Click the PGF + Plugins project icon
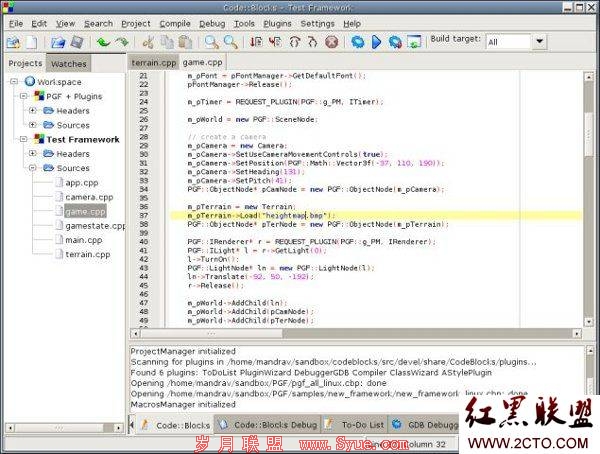Screen dimensions: 600x454 (x=39, y=96)
